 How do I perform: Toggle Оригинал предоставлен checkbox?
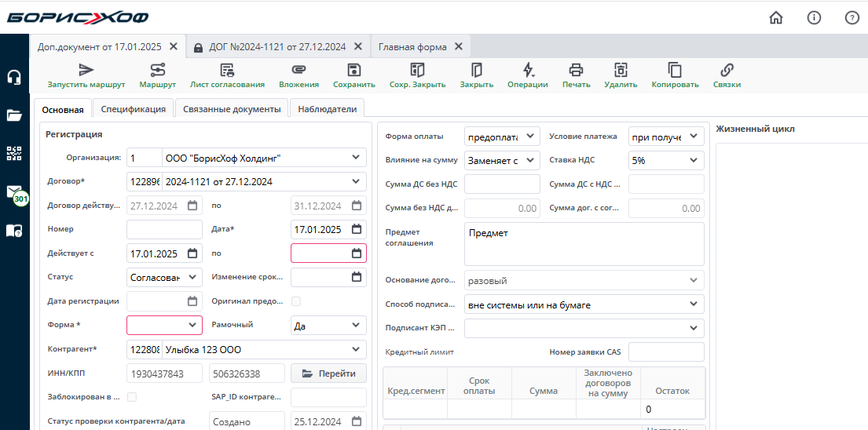point(296,301)
